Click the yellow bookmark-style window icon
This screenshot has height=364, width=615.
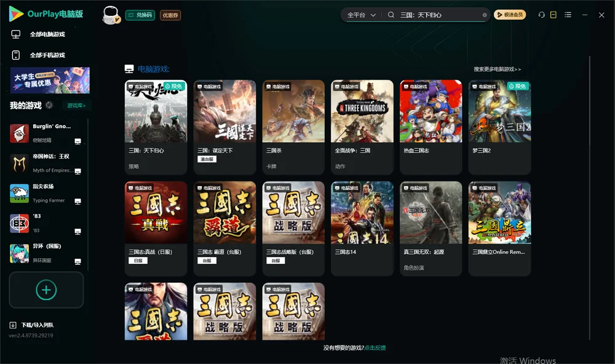(x=553, y=15)
